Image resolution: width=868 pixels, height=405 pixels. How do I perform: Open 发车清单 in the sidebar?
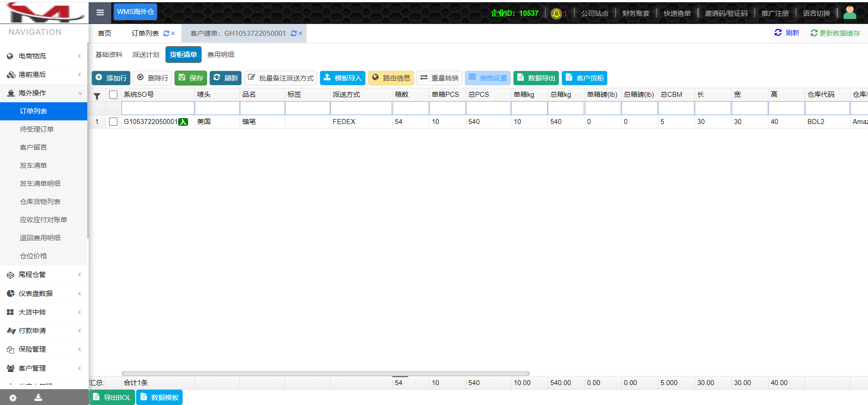33,166
